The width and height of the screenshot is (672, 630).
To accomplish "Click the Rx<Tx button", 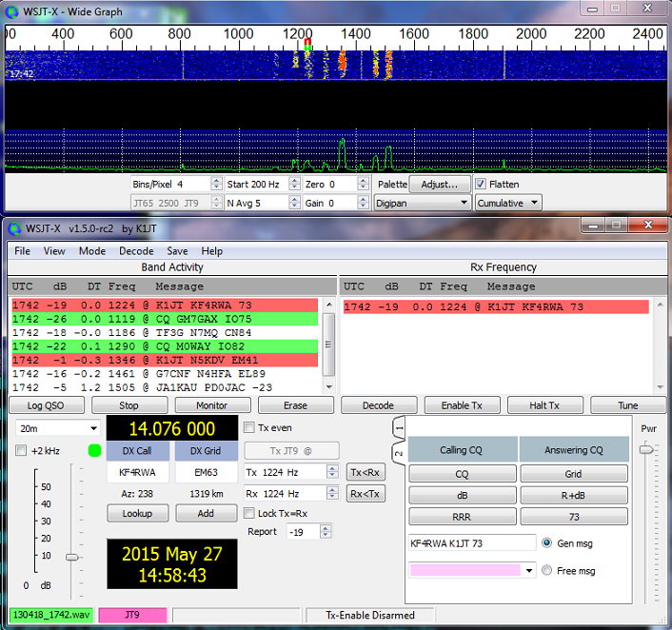I will 366,494.
